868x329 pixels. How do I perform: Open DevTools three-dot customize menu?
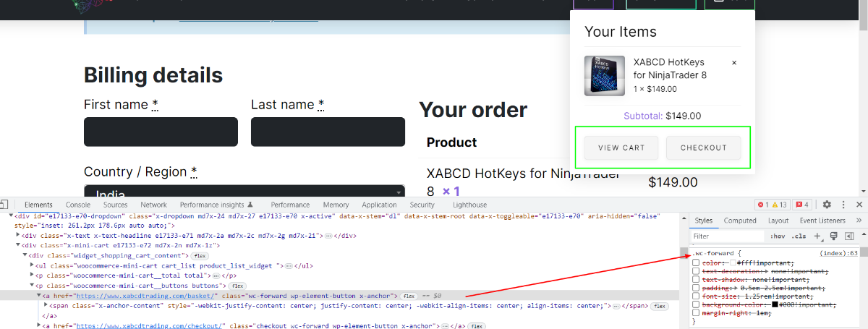843,205
